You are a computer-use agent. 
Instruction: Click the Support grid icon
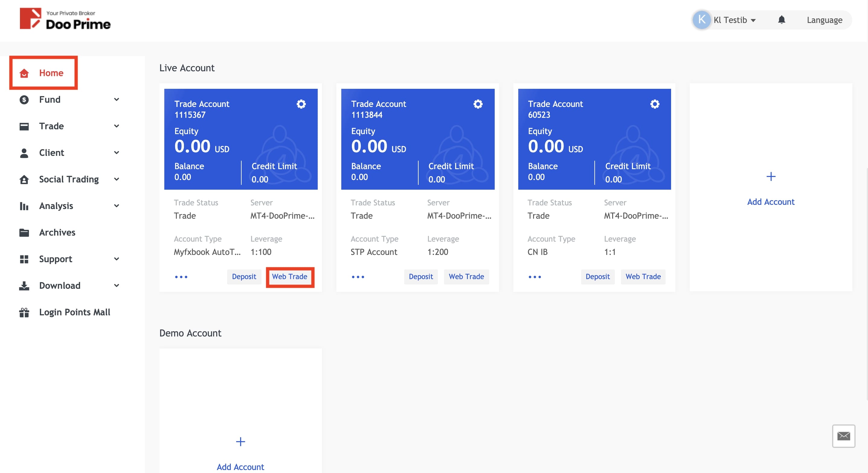click(24, 259)
